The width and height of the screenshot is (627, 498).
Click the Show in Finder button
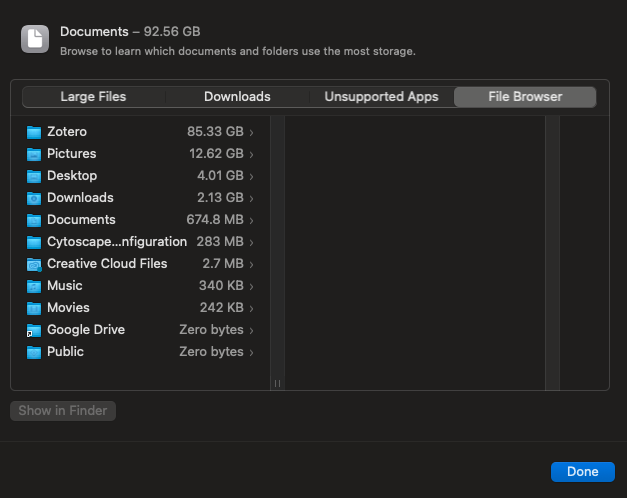[x=63, y=411]
